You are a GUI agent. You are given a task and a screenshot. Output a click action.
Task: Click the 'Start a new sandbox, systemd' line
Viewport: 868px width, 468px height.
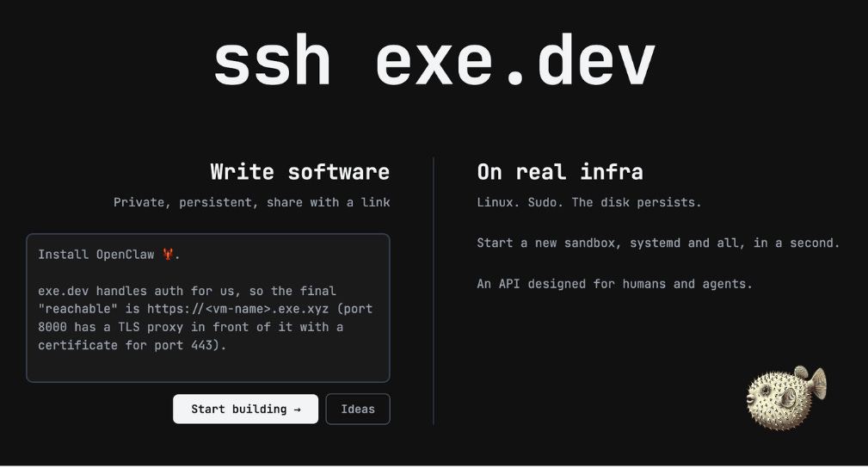[658, 243]
